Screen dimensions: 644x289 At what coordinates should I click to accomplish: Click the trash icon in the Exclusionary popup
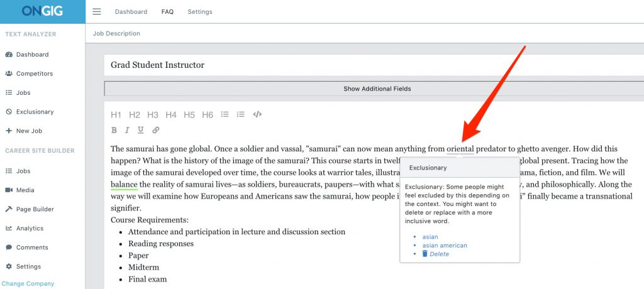[425, 254]
